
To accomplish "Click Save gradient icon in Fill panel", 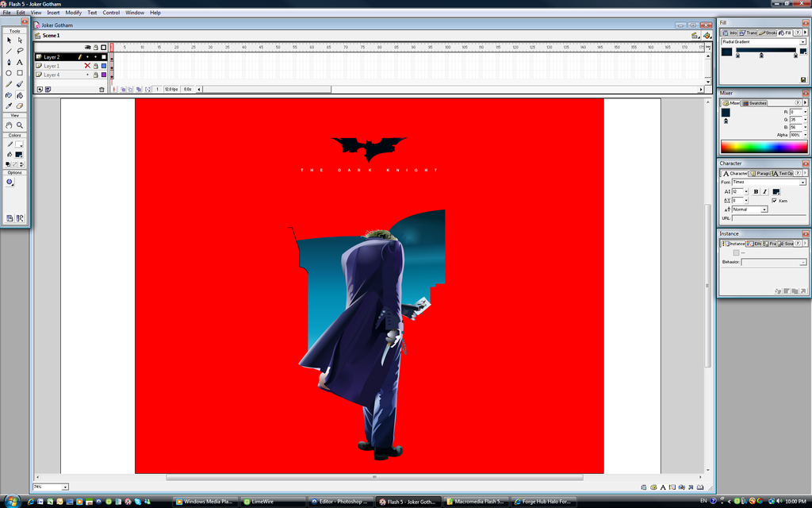I will [803, 79].
